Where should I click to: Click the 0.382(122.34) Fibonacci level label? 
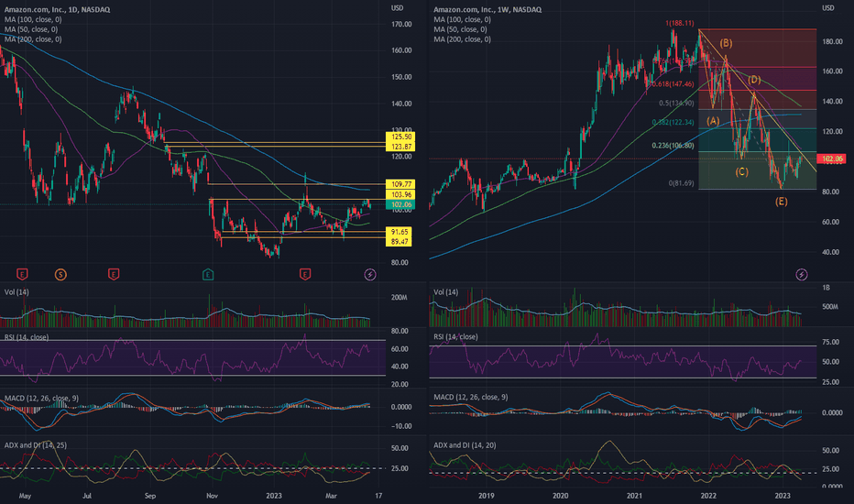tap(673, 123)
